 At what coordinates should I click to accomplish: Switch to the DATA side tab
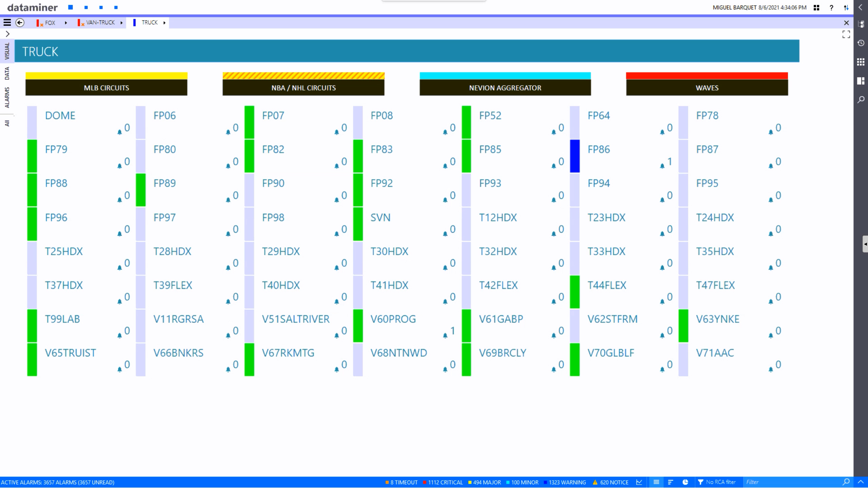pos(7,73)
